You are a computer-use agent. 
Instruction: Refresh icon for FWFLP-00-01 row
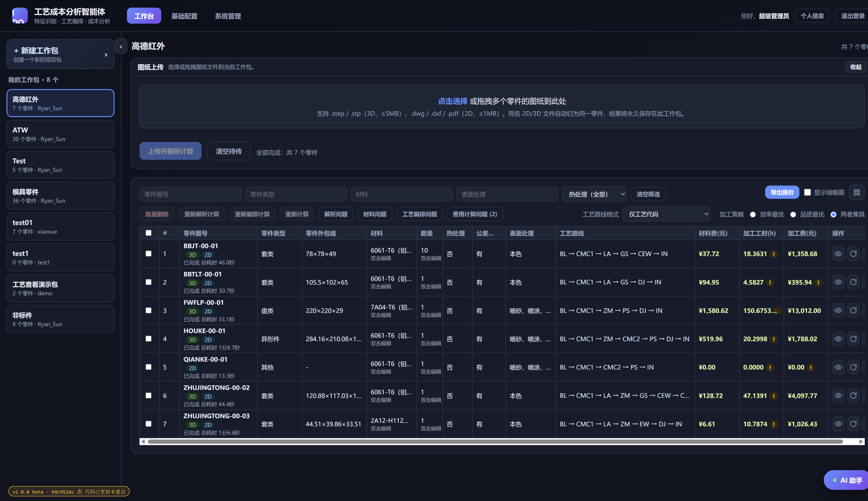pyautogui.click(x=853, y=310)
